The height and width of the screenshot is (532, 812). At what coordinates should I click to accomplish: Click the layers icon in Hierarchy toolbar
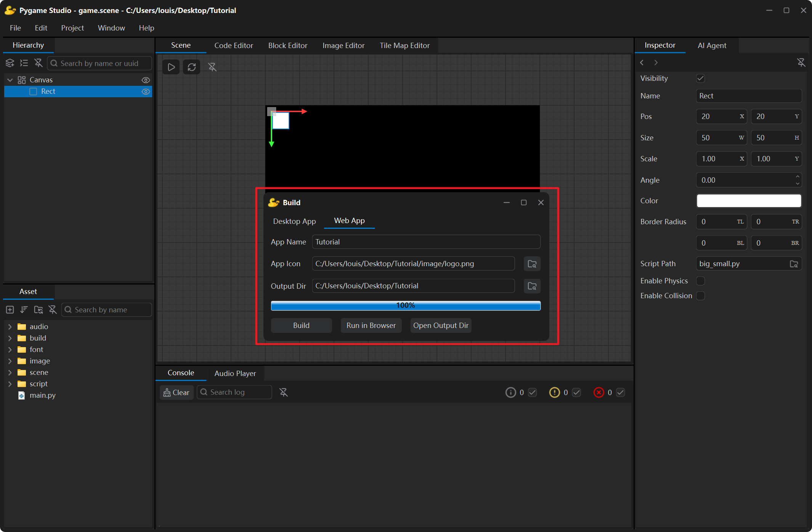[10, 63]
